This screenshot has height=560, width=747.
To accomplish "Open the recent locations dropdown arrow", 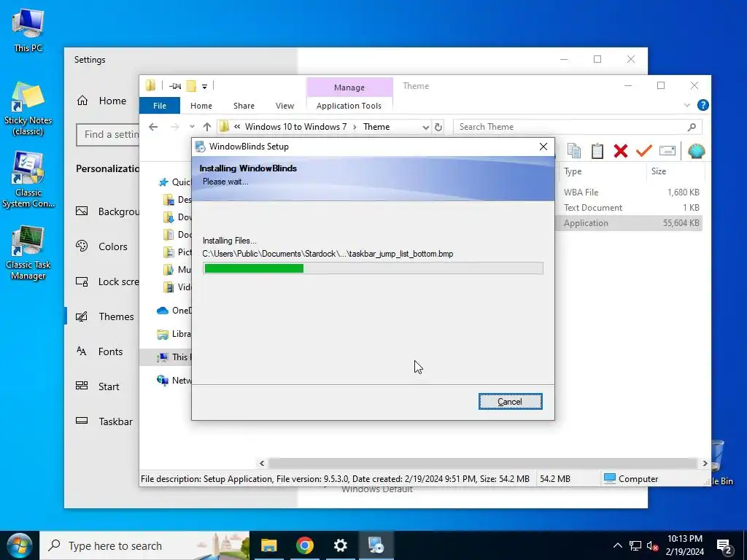I will pos(192,127).
